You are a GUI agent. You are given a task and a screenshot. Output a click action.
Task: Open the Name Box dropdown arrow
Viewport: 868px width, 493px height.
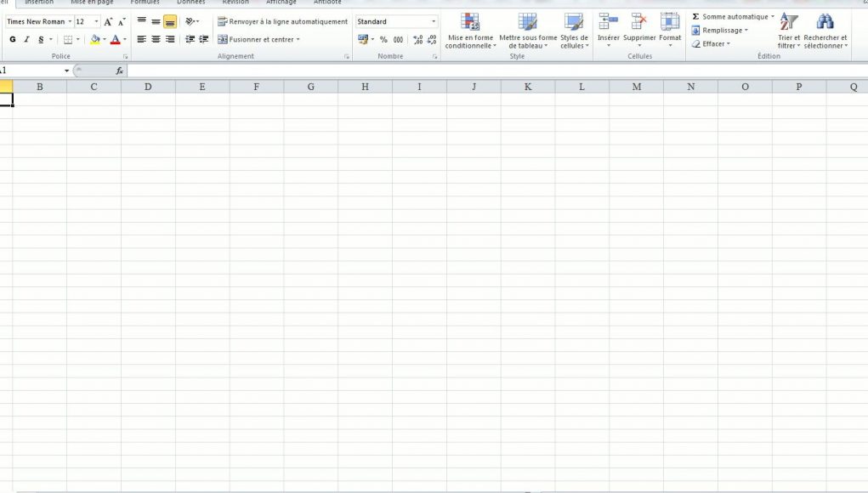pyautogui.click(x=66, y=71)
